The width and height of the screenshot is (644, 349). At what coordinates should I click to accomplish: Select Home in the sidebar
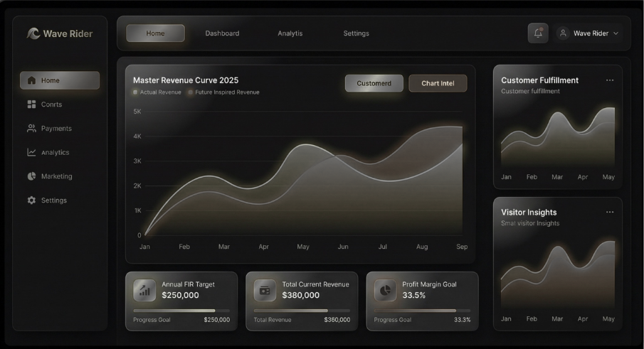click(x=60, y=80)
